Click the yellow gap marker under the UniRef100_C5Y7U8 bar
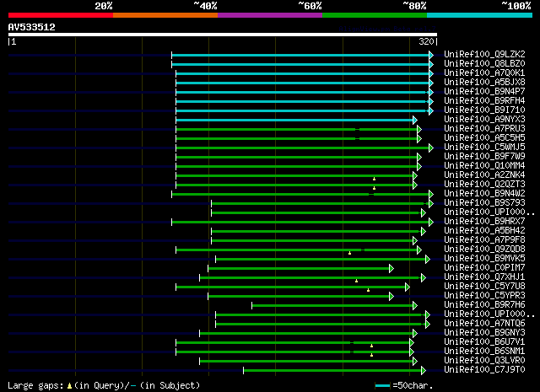The height and width of the screenshot is (392, 540). (x=368, y=291)
